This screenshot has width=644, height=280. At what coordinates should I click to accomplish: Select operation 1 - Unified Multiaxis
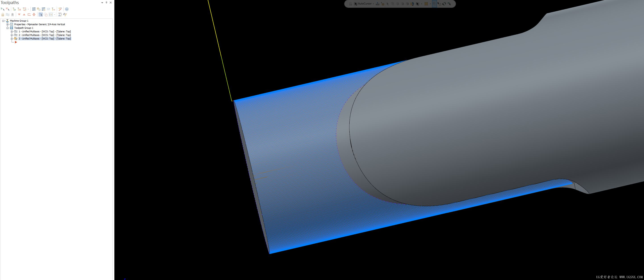[x=45, y=31]
